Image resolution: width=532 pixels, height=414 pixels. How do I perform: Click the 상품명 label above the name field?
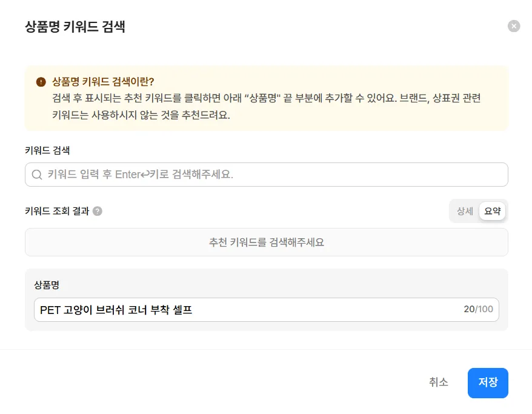coord(47,285)
